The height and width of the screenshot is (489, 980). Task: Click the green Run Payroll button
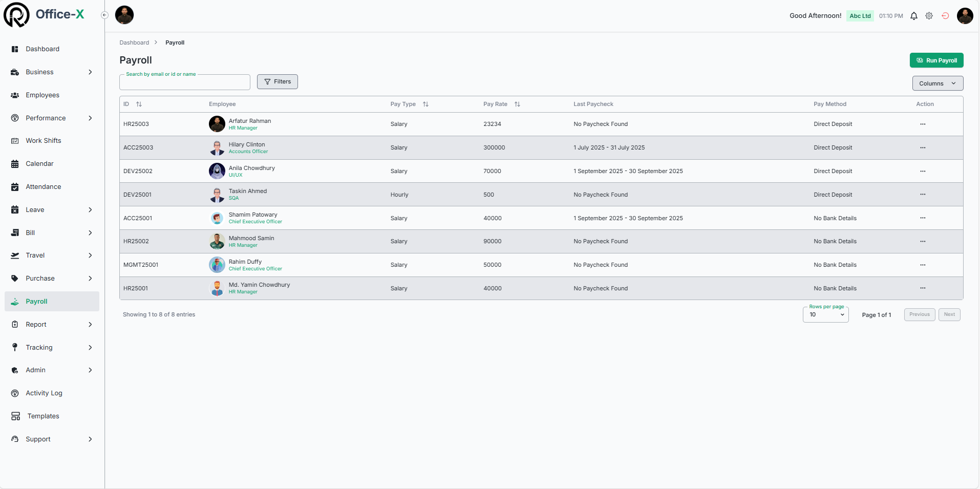click(936, 60)
